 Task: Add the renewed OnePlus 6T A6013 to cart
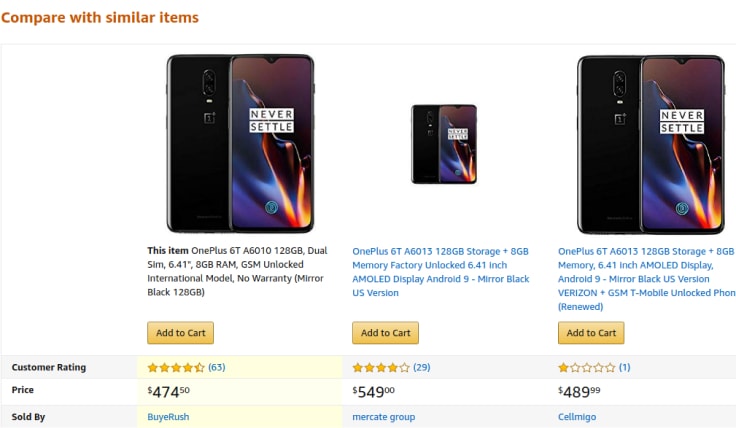click(x=591, y=333)
